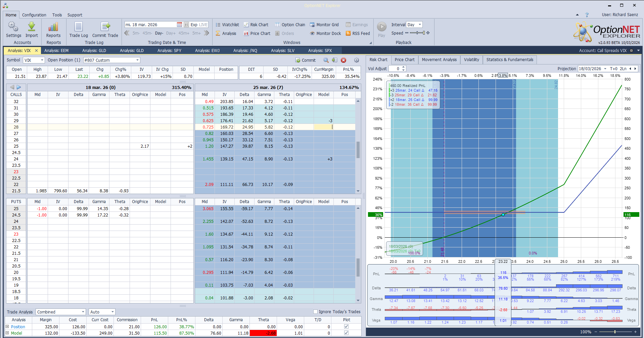The width and height of the screenshot is (644, 338).
Task: Switch to Analysis: /NQ tab
Action: point(245,50)
